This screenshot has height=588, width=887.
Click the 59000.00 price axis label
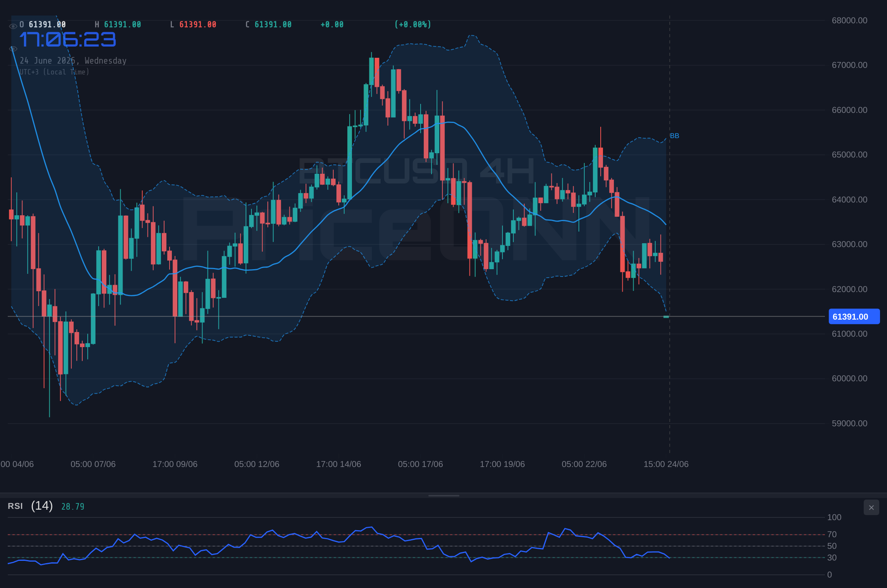pyautogui.click(x=849, y=424)
